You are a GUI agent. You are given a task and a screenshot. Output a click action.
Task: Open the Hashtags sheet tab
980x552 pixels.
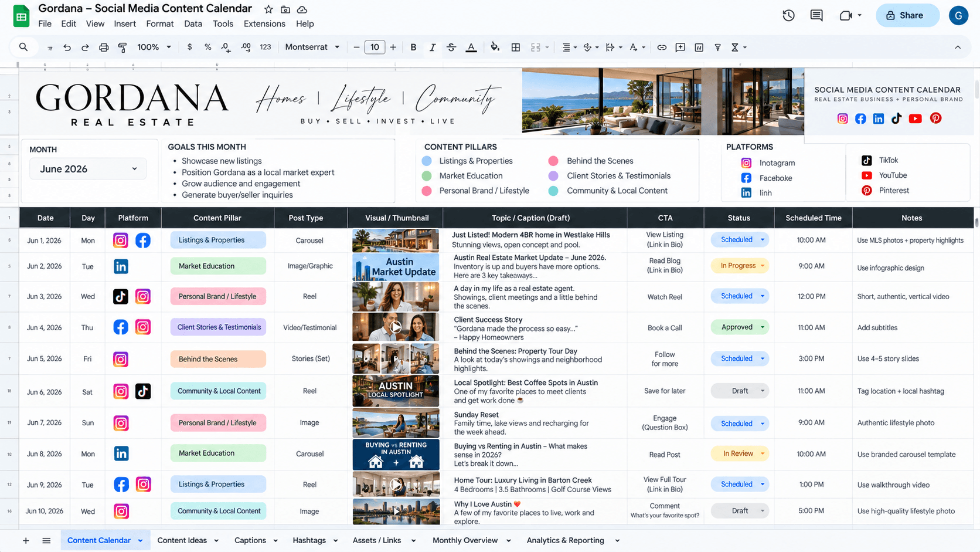pos(309,540)
